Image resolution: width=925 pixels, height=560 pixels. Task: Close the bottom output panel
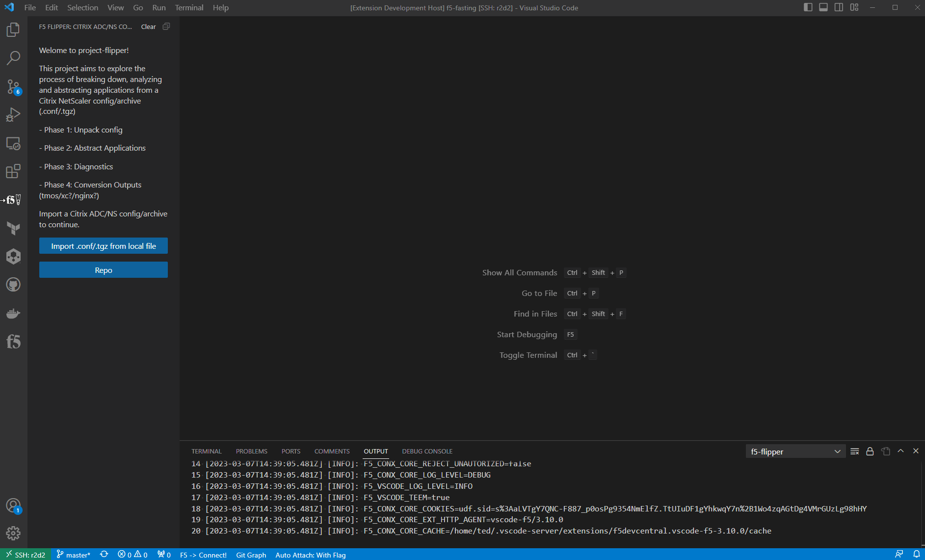pyautogui.click(x=916, y=451)
